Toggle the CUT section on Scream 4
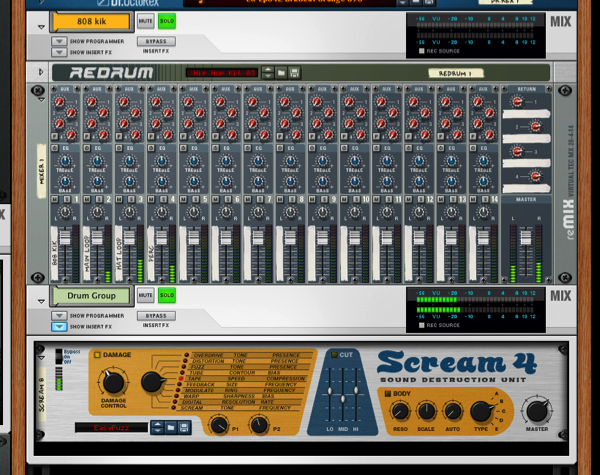This screenshot has width=600, height=475. tap(334, 355)
